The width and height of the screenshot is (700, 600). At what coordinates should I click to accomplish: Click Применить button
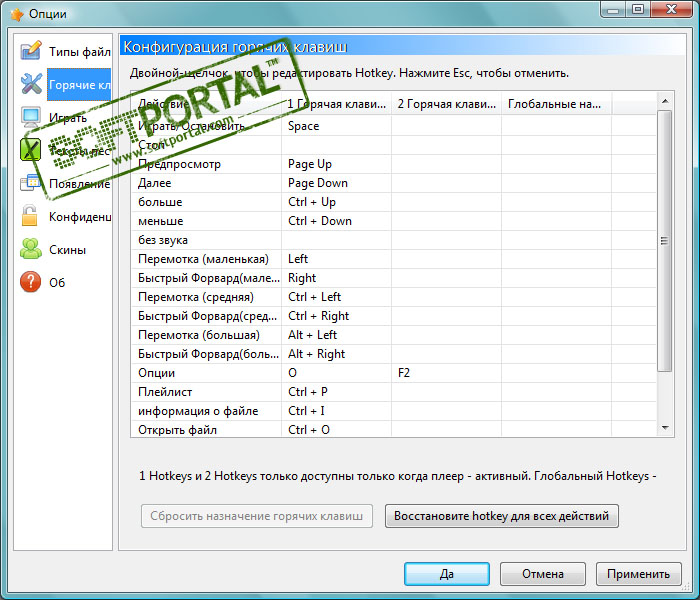[639, 574]
